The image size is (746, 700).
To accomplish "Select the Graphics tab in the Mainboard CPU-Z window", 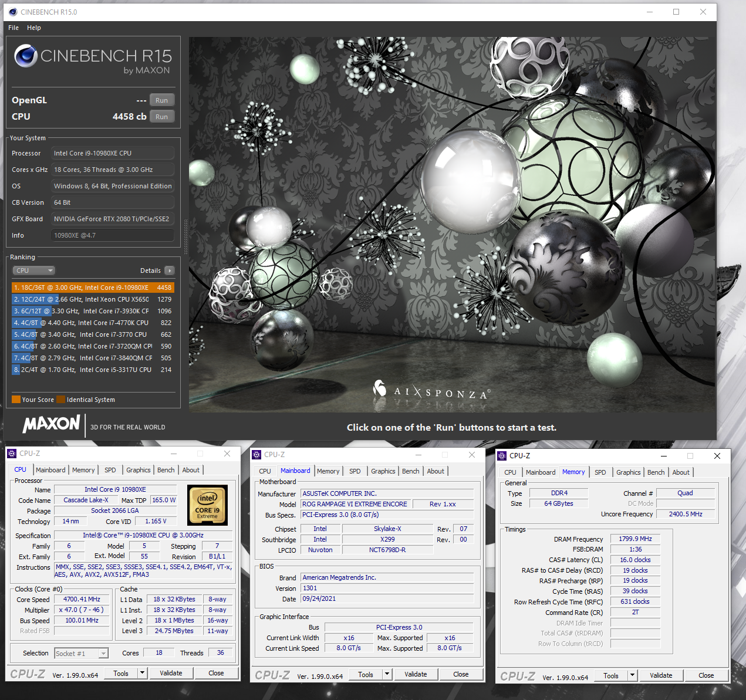I will (383, 471).
